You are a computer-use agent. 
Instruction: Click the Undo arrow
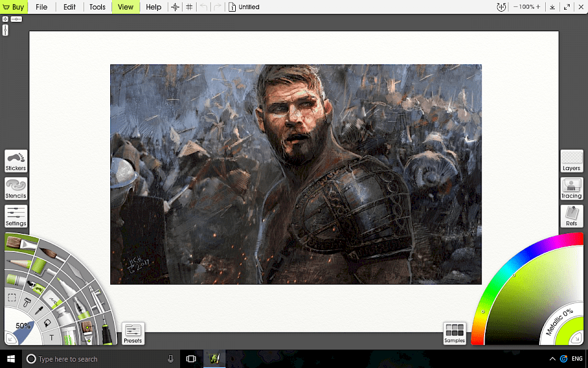tap(203, 7)
